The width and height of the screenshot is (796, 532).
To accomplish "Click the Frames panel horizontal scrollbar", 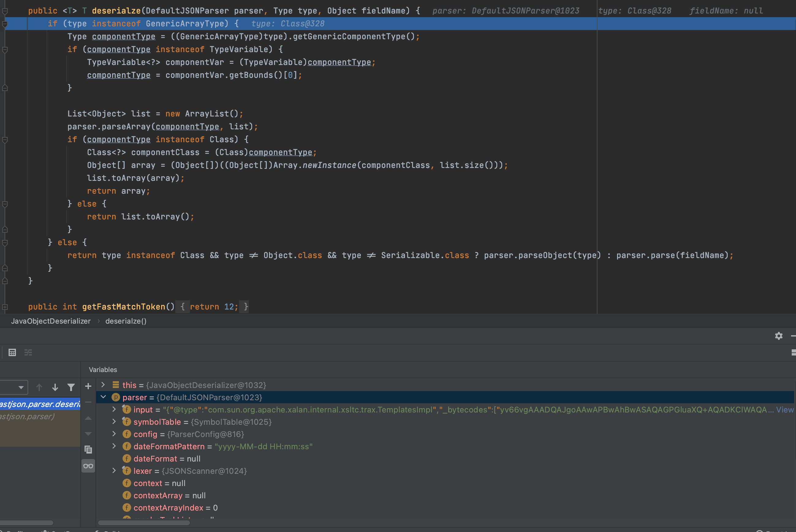I will (26, 522).
